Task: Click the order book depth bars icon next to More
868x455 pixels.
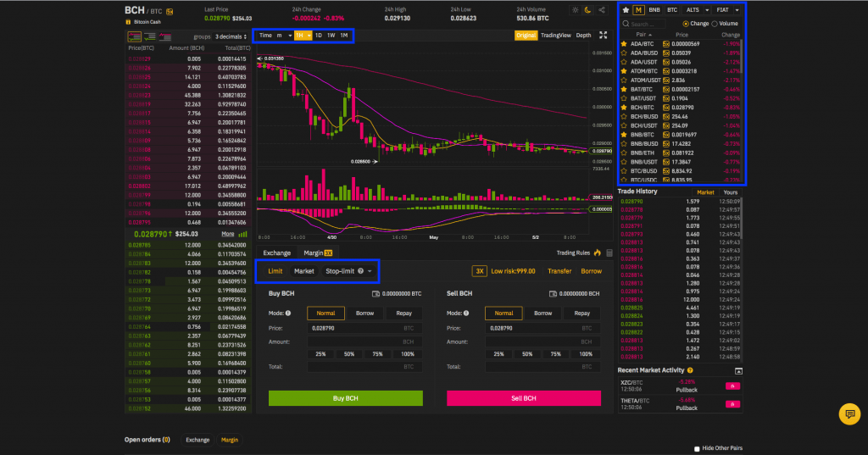Action: 242,234
